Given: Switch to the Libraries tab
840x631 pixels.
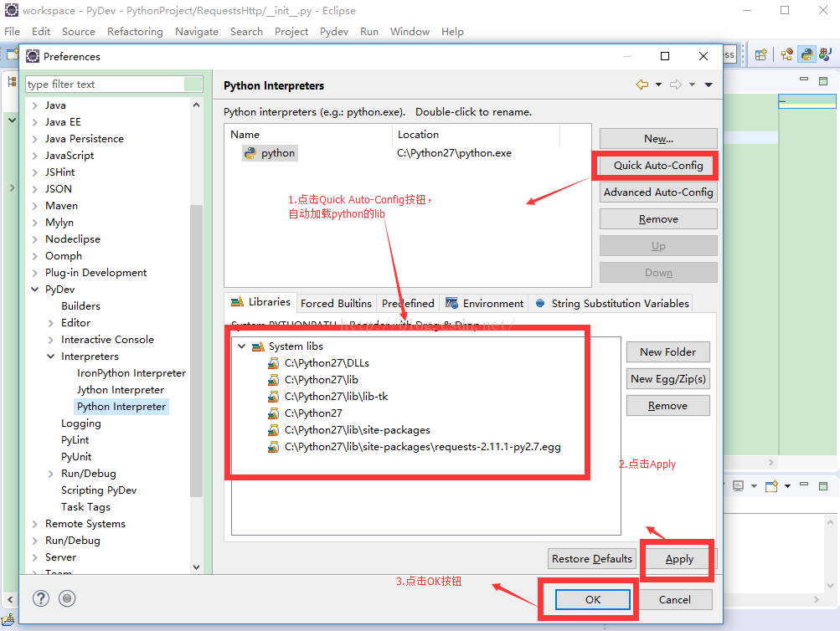Looking at the screenshot, I should (260, 302).
